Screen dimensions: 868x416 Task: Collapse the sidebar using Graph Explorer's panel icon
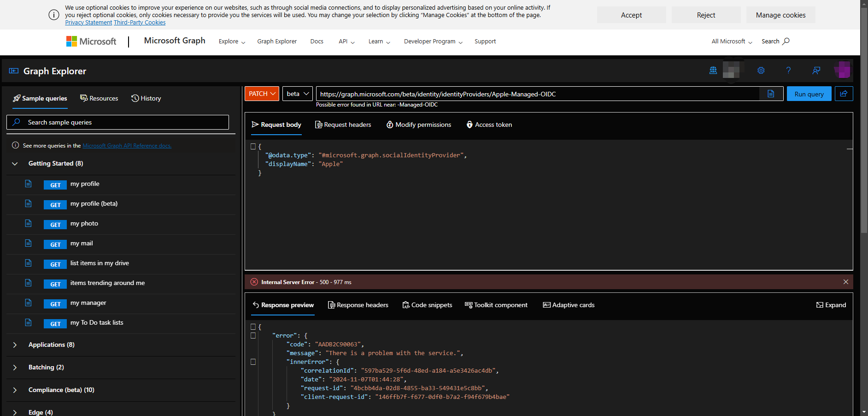[x=14, y=71]
